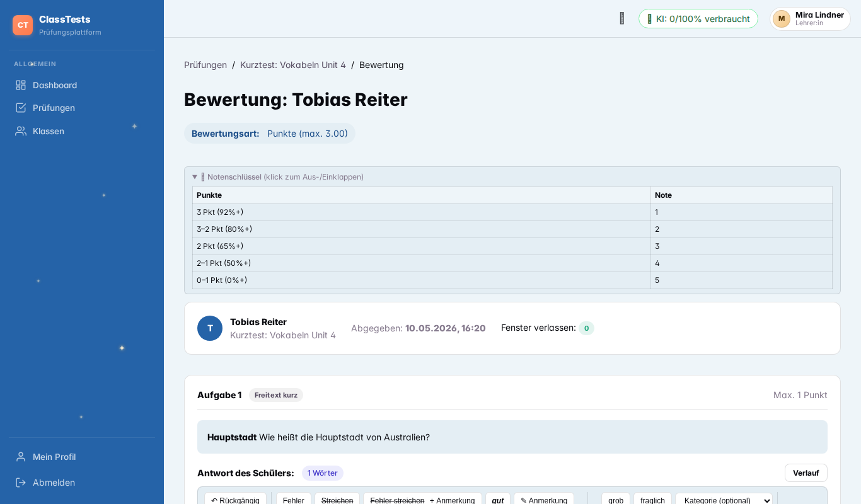This screenshot has width=861, height=504.
Task: Click the 0–1 Pkt (0%+) table cell
Action: point(422,280)
